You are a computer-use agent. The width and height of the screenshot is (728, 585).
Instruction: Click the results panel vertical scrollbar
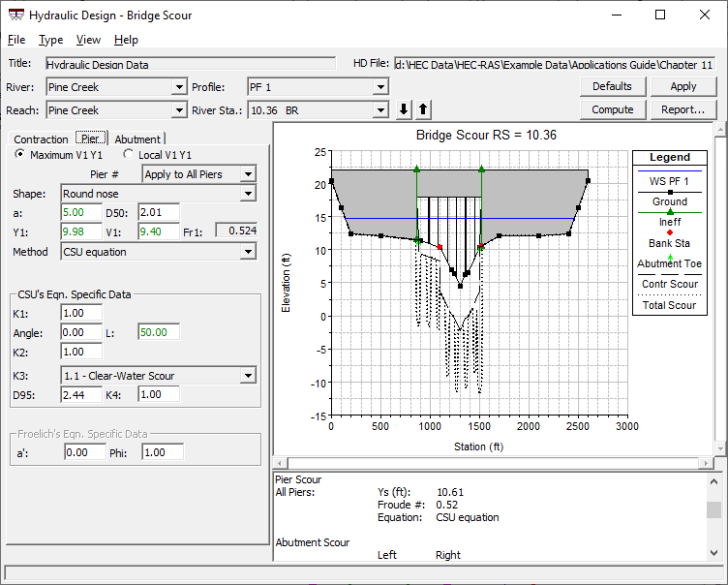click(x=714, y=510)
